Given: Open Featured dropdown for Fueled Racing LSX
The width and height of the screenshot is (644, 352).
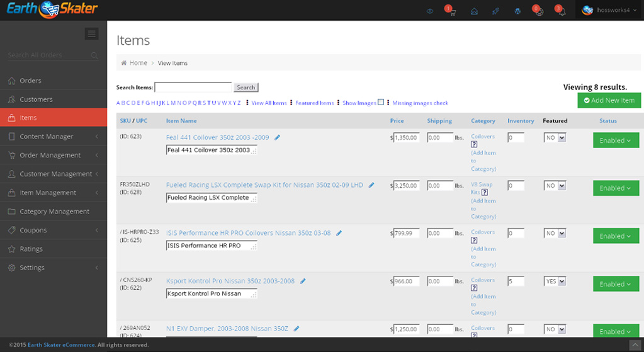Looking at the screenshot, I should click(x=555, y=186).
